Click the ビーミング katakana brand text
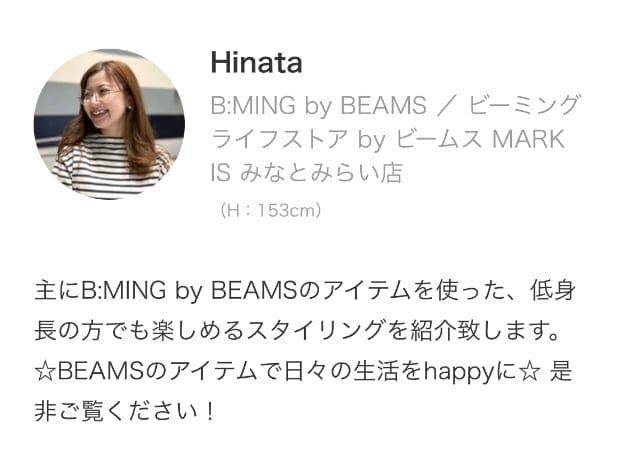 524,106
